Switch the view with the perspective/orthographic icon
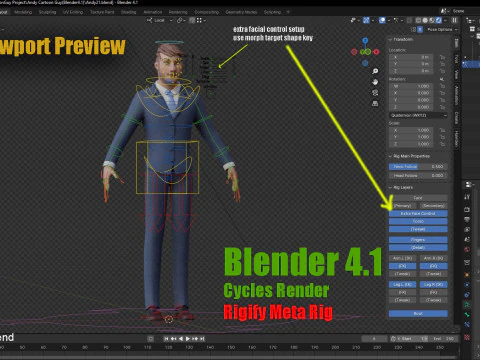Image resolution: width=480 pixels, height=360 pixels. (375, 103)
